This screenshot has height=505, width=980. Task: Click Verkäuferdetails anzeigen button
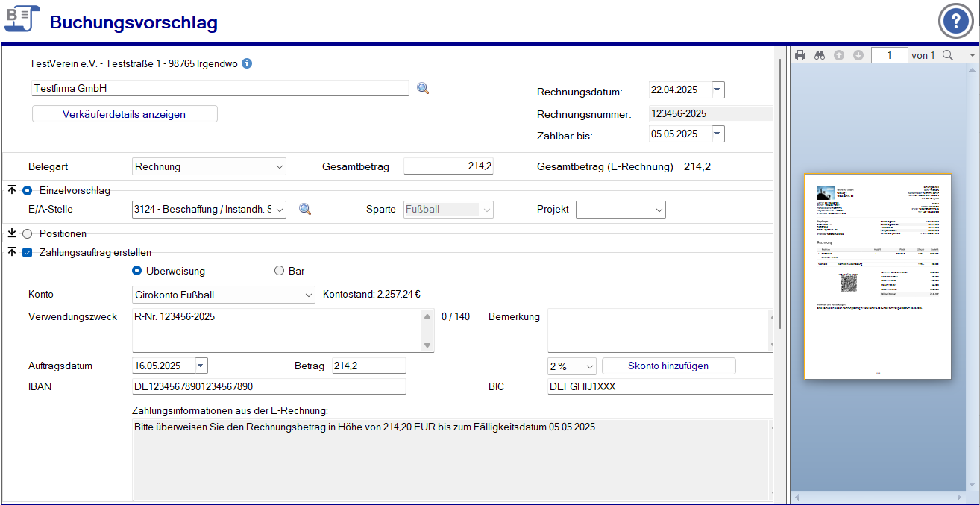(125, 114)
